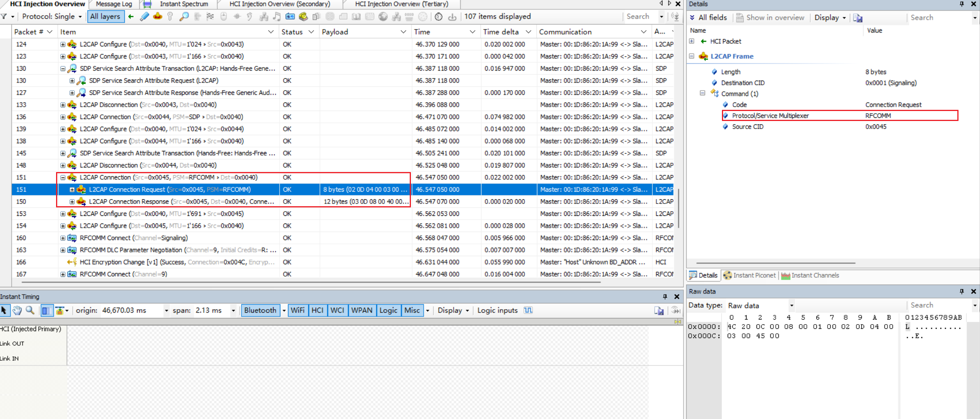
Task: Click the Logic inputs button
Action: click(497, 310)
